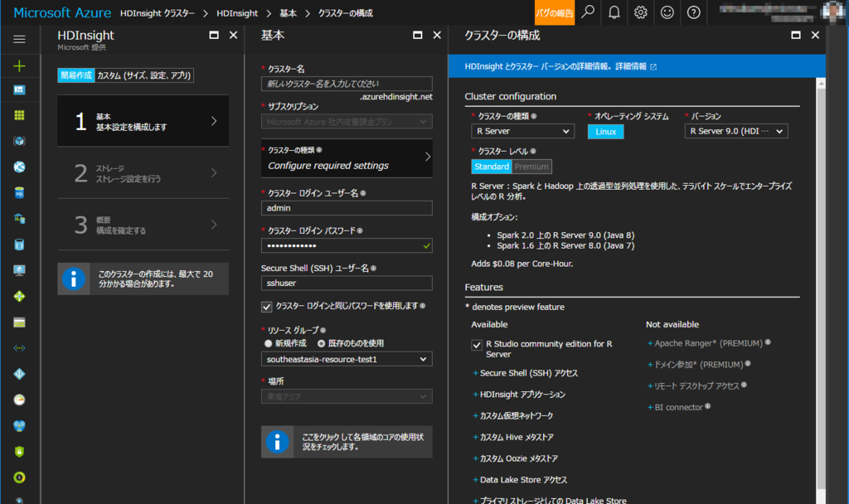Toggle use same password as cluster login checkbox
This screenshot has width=849, height=504.
266,307
